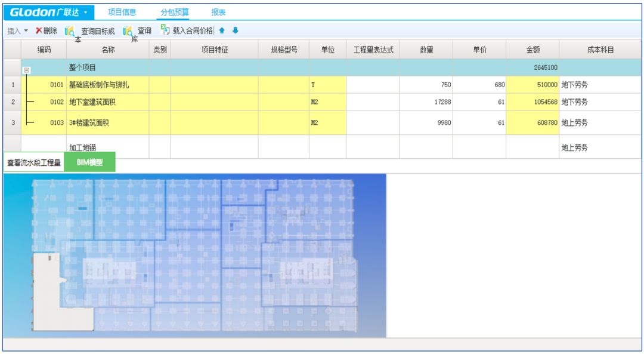
Task: Click the 查看流水段工程量 button
Action: coord(33,162)
